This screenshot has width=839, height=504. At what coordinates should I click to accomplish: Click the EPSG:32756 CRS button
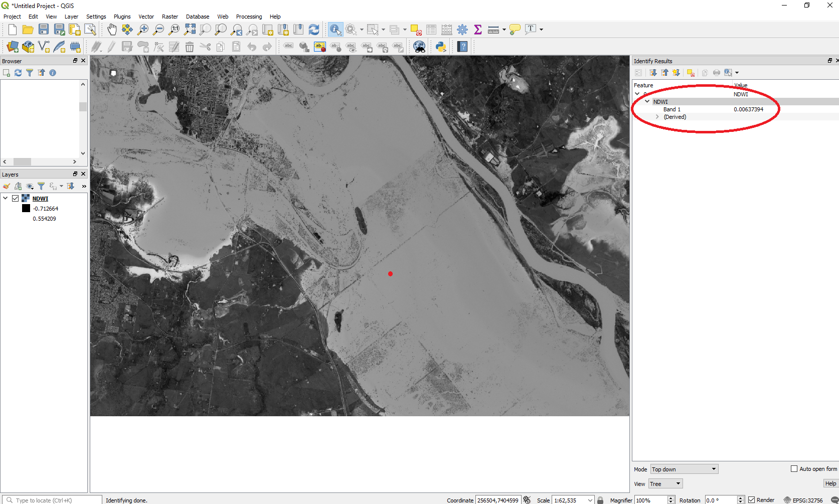pos(803,500)
